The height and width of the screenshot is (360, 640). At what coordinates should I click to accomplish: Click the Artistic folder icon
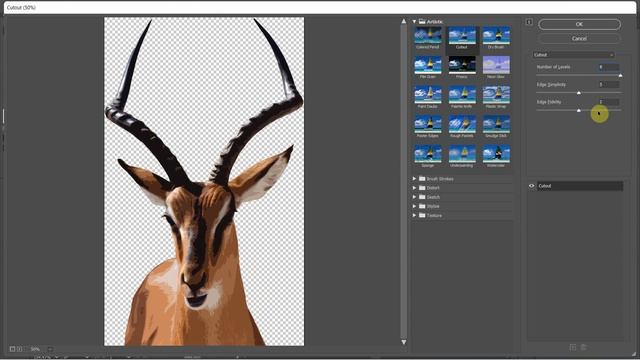[422, 22]
